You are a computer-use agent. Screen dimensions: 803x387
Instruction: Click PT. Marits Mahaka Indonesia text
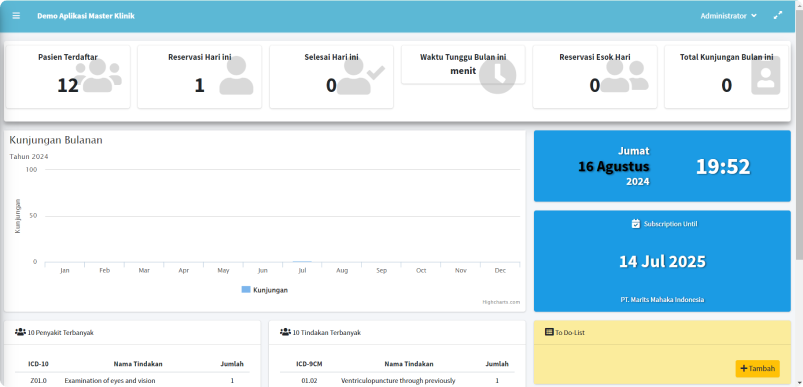[x=662, y=299]
